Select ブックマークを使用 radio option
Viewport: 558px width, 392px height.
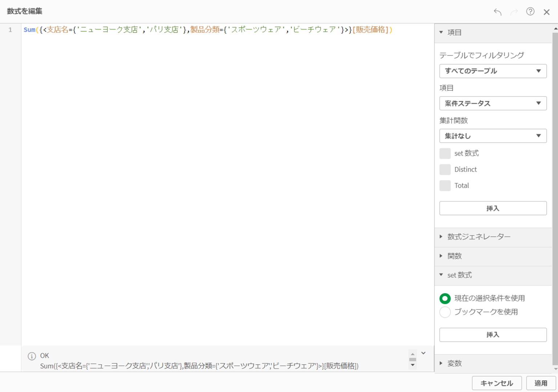point(445,312)
